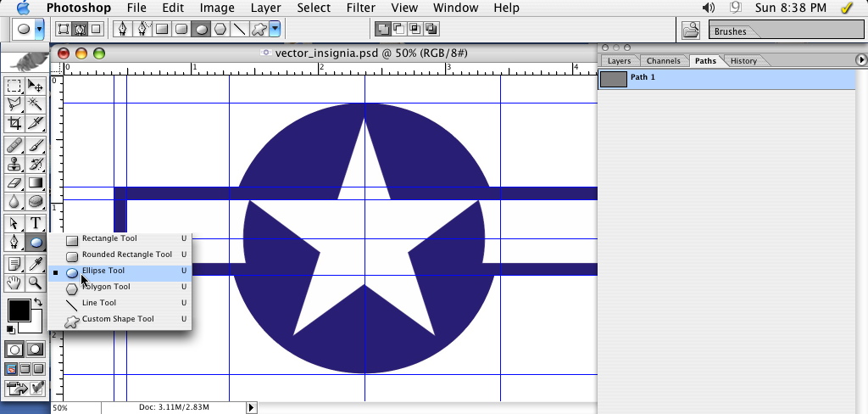Reset to default foreground and background colors

pos(10,330)
